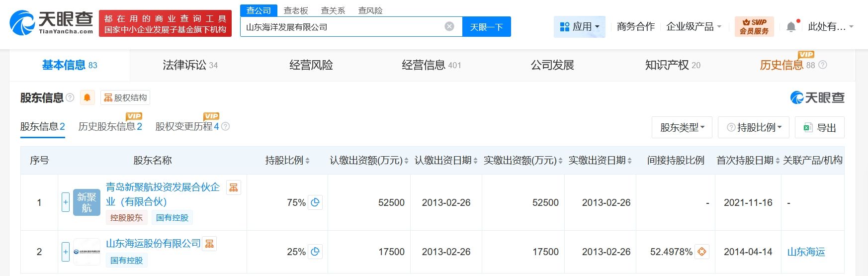Open equity structure icon for 青岛新聚航
The image size is (868, 276).
(234, 187)
